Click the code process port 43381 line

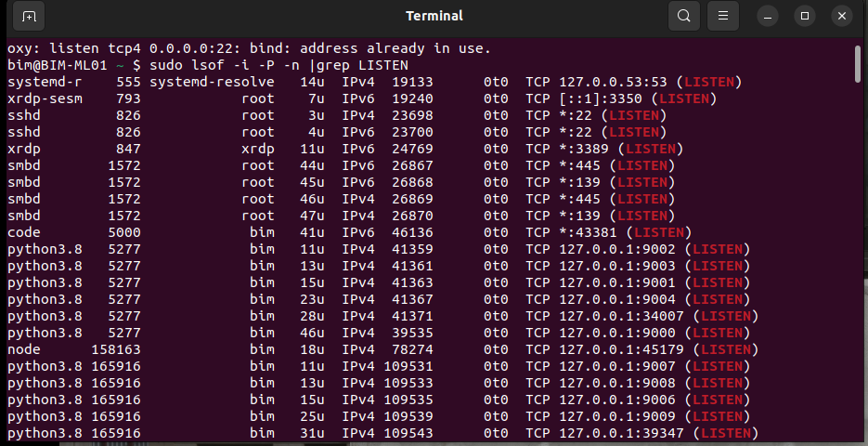pos(350,232)
